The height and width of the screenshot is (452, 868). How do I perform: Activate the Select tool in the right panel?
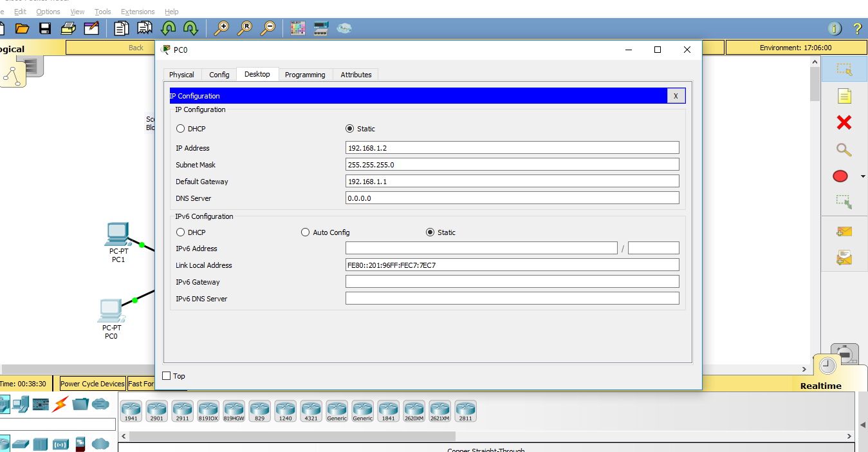point(844,69)
